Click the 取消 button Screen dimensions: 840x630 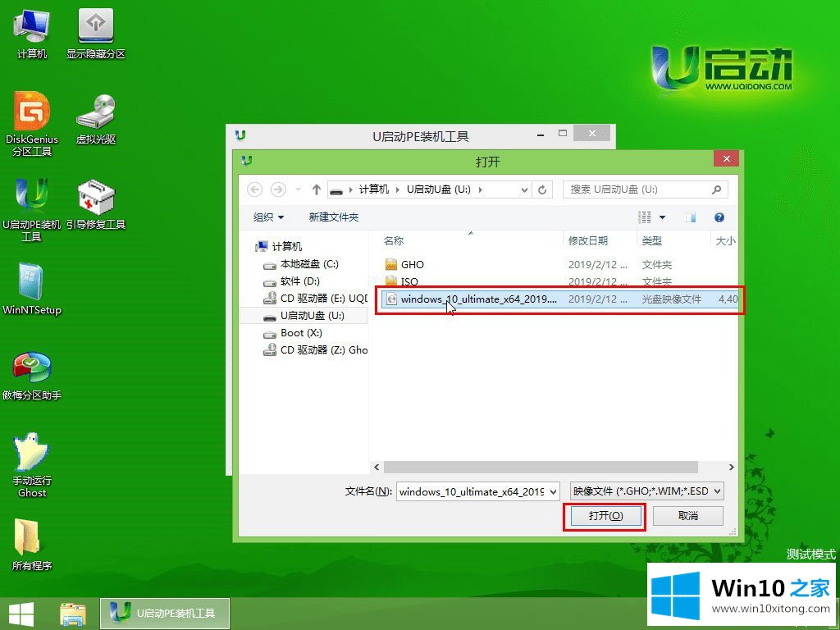688,515
